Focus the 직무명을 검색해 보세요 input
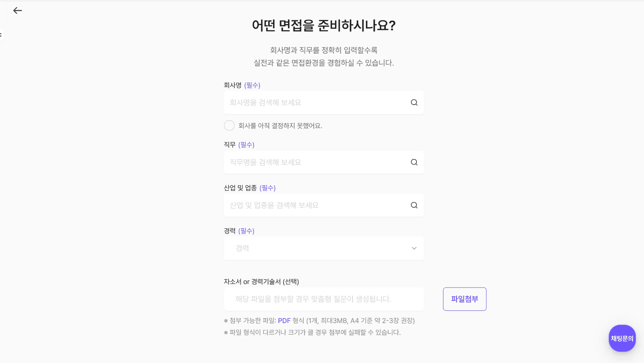The height and width of the screenshot is (363, 644). 324,162
